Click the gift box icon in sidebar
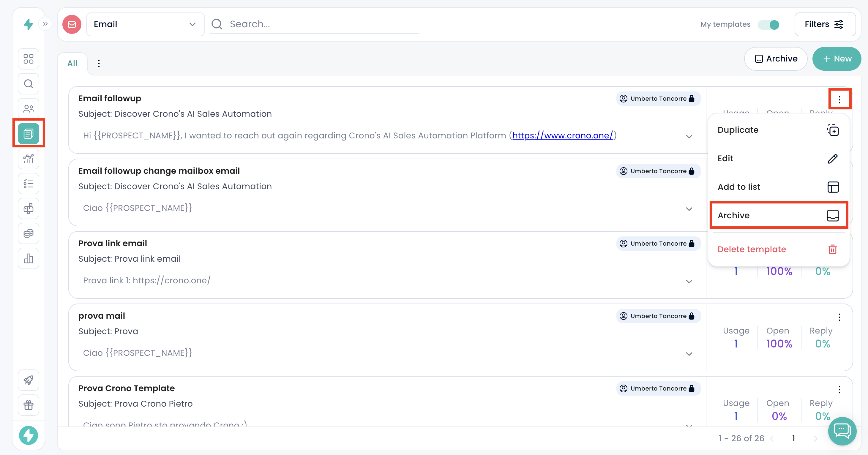The image size is (868, 455). [x=29, y=405]
